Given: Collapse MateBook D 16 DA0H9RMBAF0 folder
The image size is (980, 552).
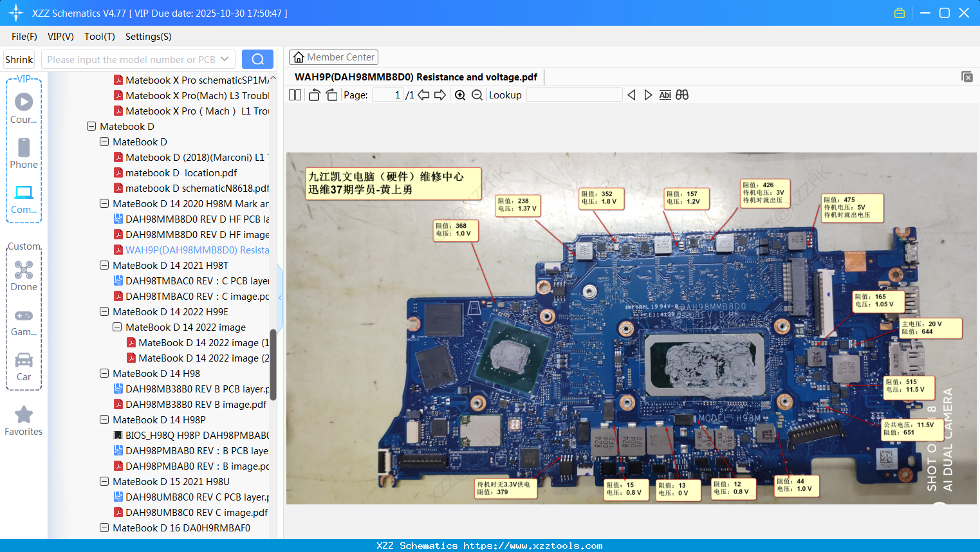Looking at the screenshot, I should (104, 528).
